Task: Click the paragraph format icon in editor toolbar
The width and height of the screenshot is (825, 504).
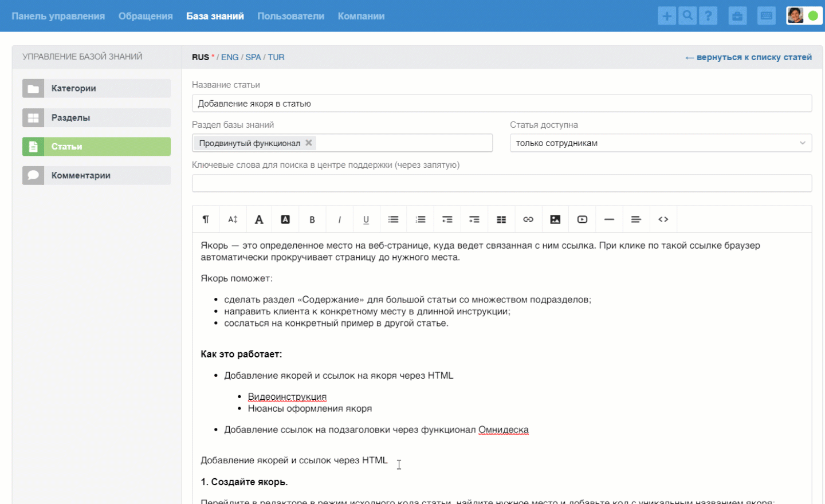Action: pos(206,219)
